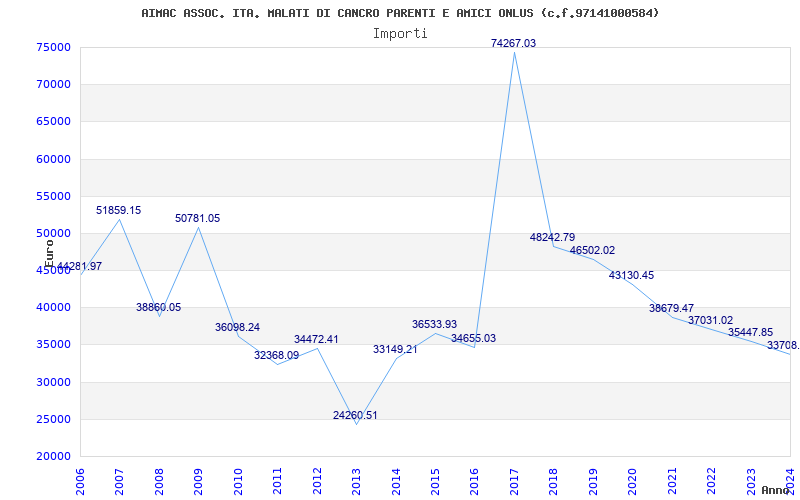Click the data label 38679.47

(x=671, y=308)
